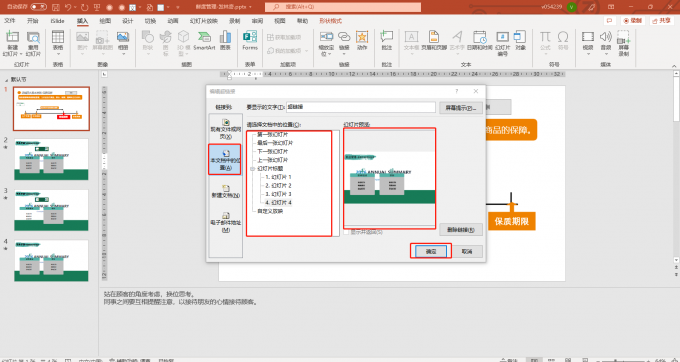Collapse the Default Section (默认节) in slide panel

coord(7,80)
